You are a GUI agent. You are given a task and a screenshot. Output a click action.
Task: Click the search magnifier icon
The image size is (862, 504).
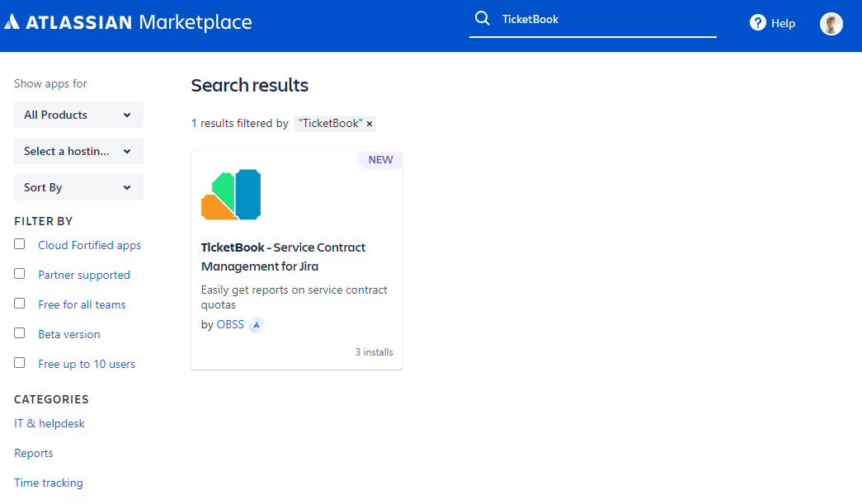click(483, 19)
